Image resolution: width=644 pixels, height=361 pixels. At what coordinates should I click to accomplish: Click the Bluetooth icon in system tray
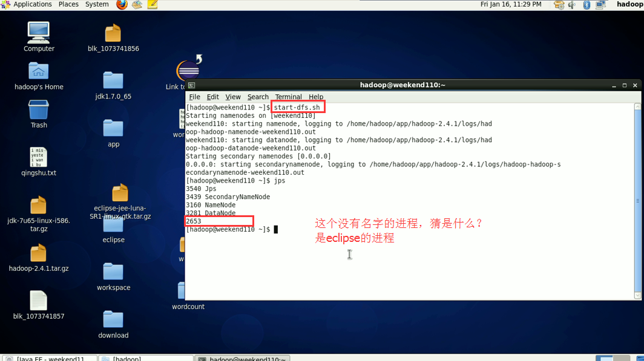pos(586,4)
